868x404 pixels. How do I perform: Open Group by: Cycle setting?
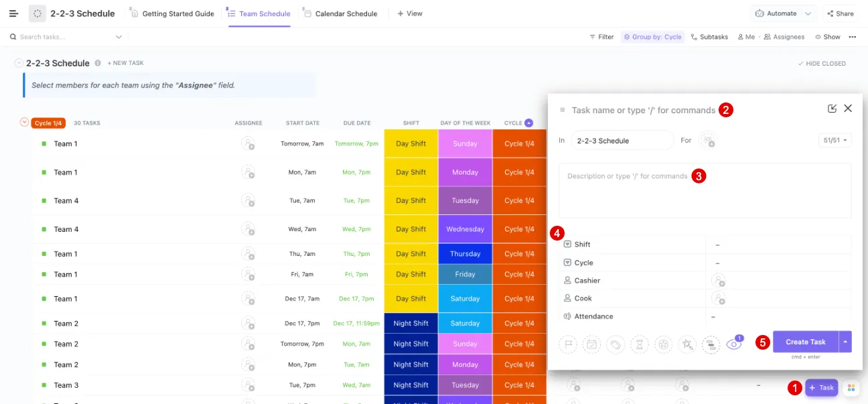click(x=652, y=37)
